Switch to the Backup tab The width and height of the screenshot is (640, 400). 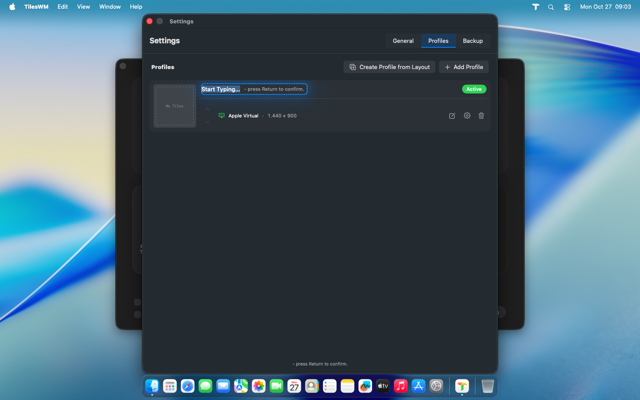click(472, 41)
